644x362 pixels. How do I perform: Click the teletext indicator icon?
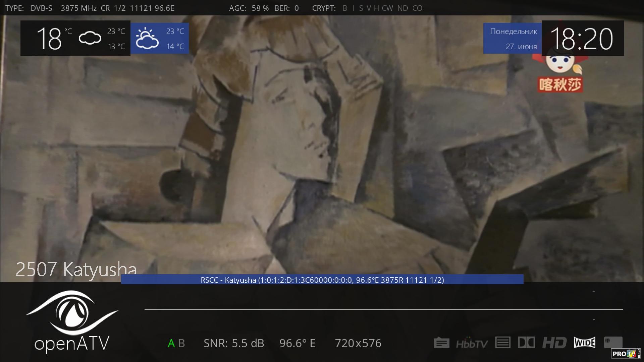pyautogui.click(x=502, y=343)
